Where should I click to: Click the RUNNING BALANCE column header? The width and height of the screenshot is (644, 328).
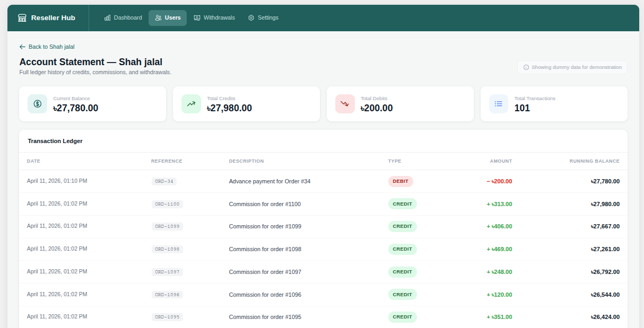pyautogui.click(x=595, y=161)
